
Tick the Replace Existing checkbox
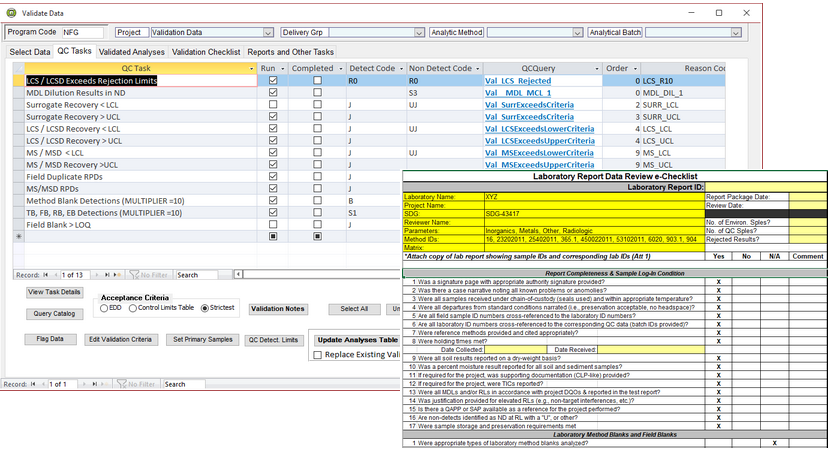[318, 355]
